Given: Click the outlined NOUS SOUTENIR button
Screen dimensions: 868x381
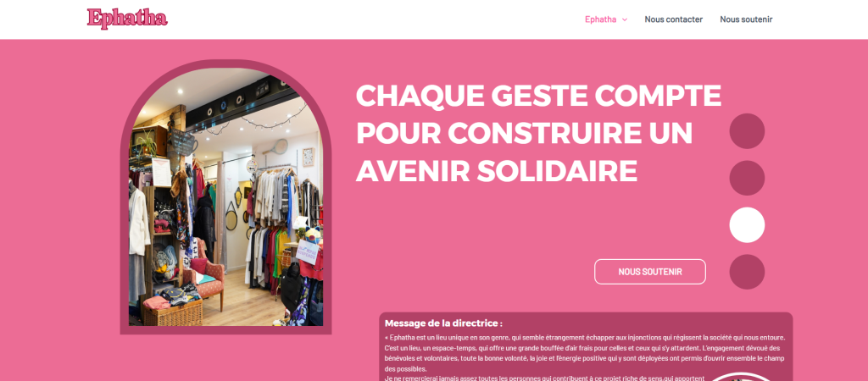Looking at the screenshot, I should pos(650,272).
